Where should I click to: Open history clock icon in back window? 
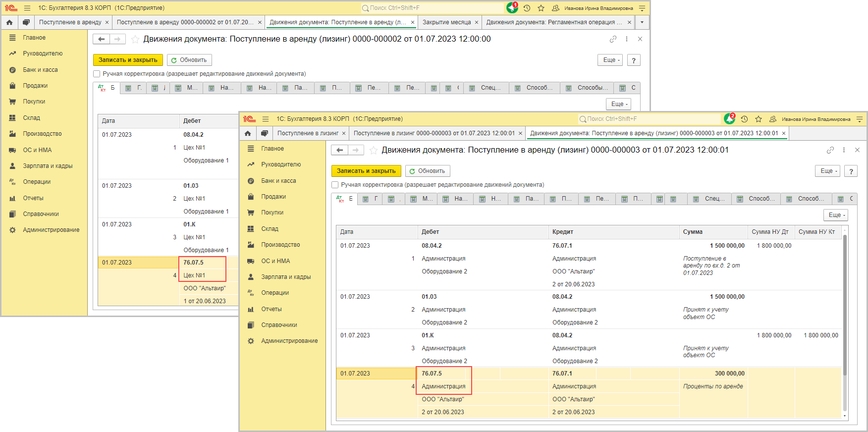(527, 8)
